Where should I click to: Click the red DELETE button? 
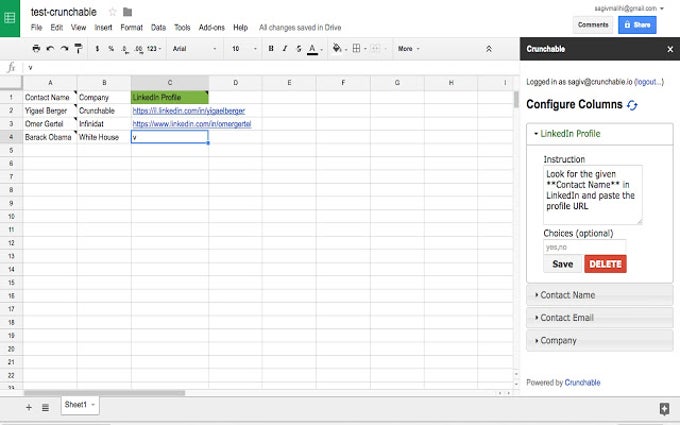click(x=605, y=264)
